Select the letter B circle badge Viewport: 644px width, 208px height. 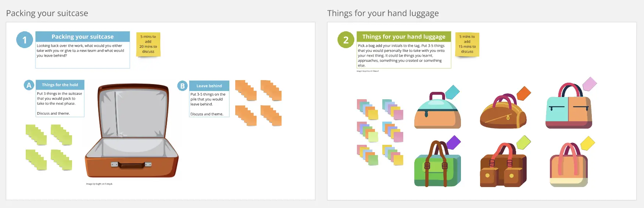click(x=182, y=86)
